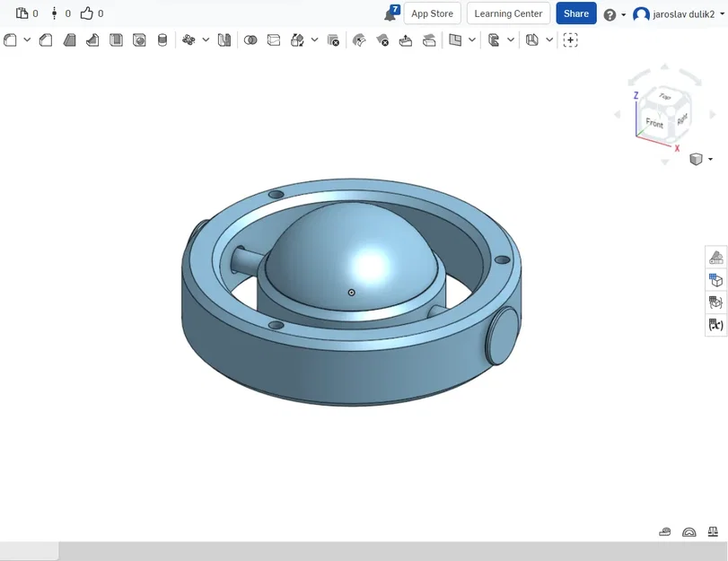Open the add custom features tool

pos(571,40)
